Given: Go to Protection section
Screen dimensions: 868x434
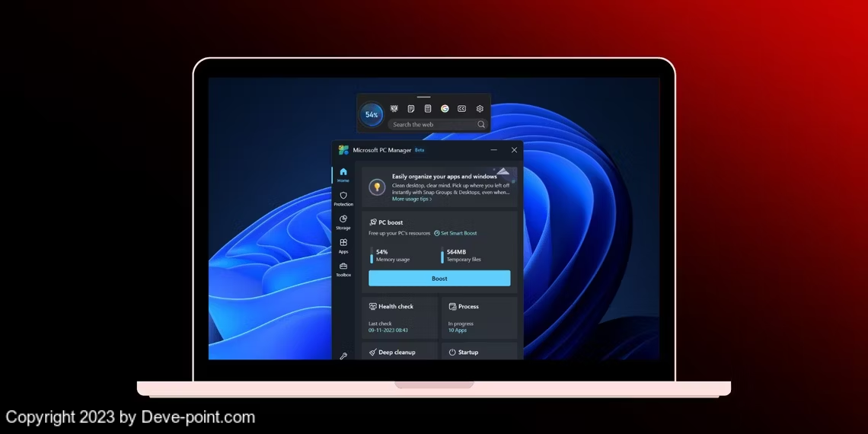Looking at the screenshot, I should point(343,199).
